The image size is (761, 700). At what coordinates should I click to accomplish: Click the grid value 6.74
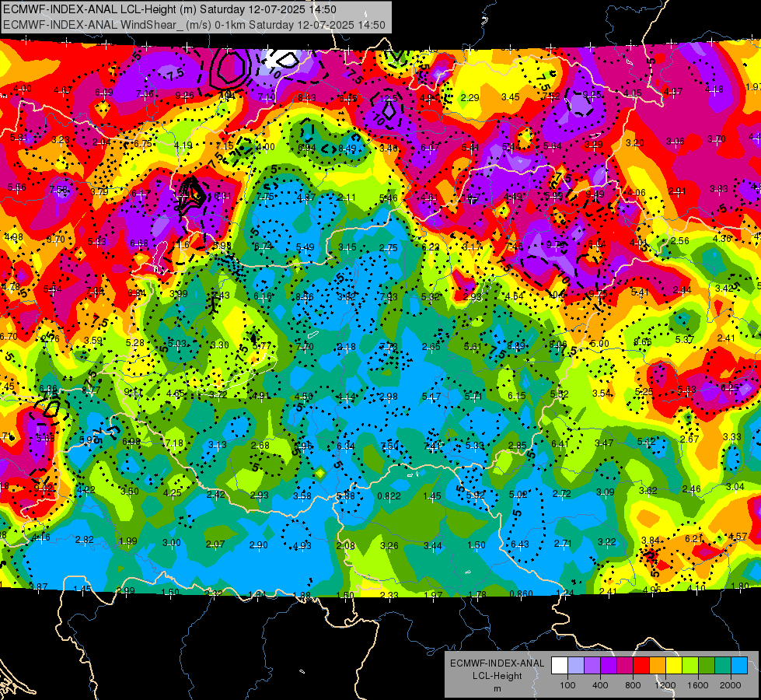tap(264, 247)
